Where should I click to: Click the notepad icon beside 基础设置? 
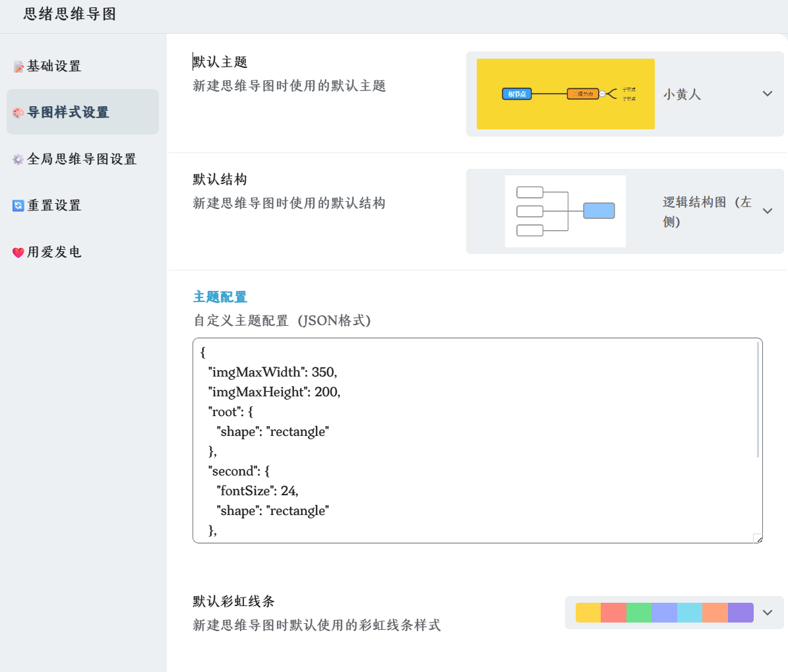18,67
